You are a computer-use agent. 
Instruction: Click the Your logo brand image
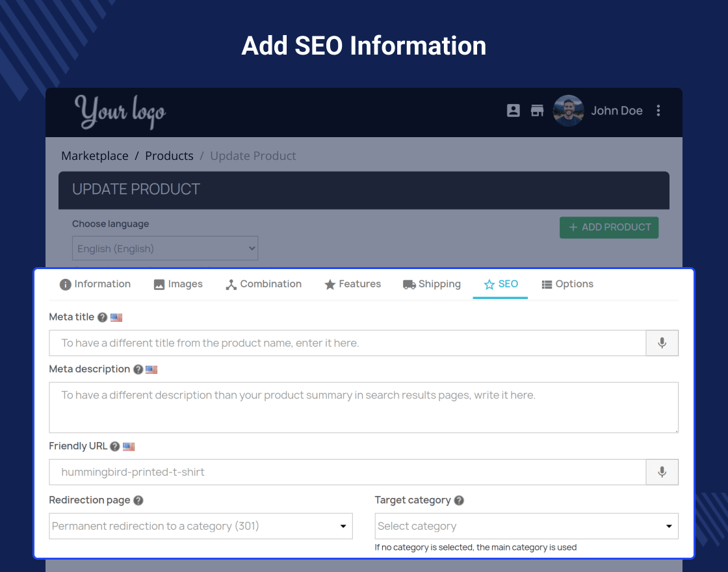click(120, 111)
